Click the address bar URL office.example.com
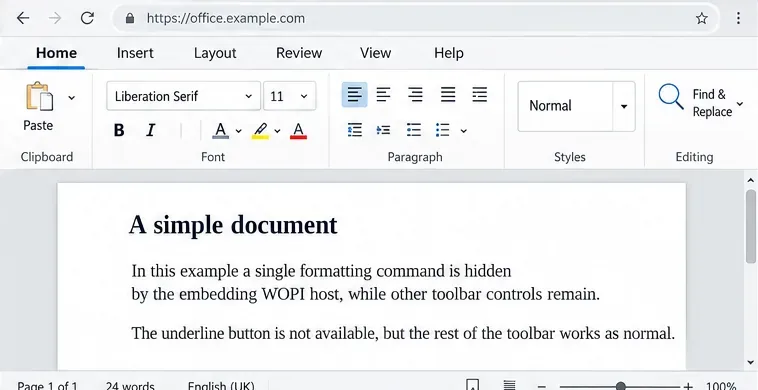Image resolution: width=758 pixels, height=390 pixels. point(226,18)
